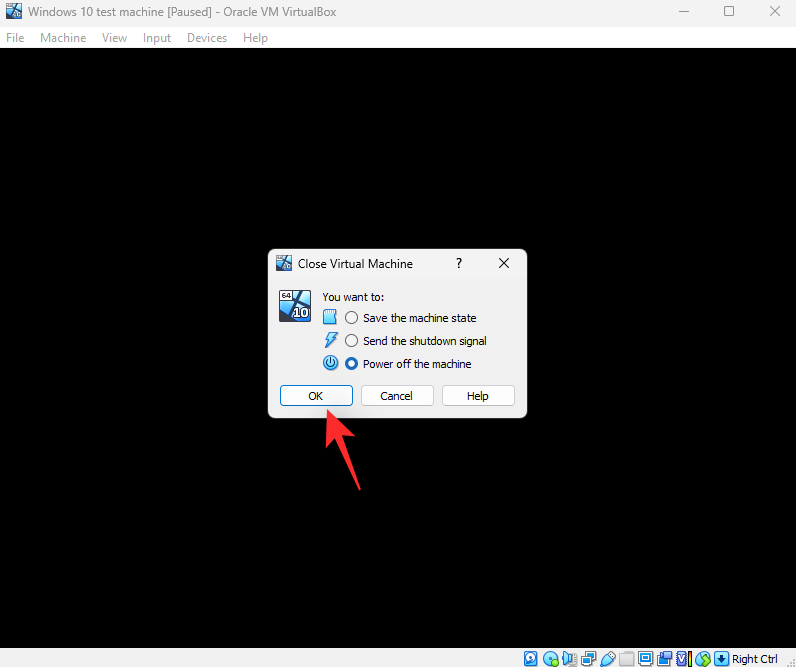796x667 pixels.
Task: Click the display status bar icon
Action: [645, 658]
